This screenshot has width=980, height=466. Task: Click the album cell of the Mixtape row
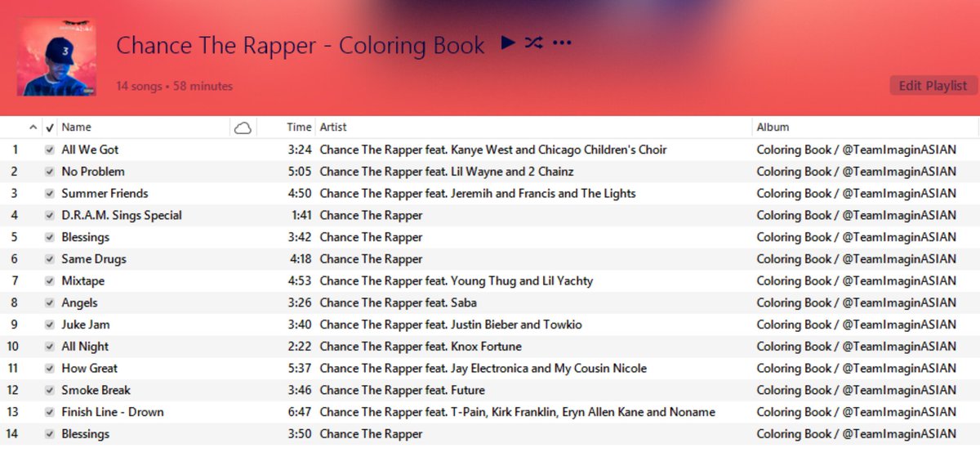[856, 281]
